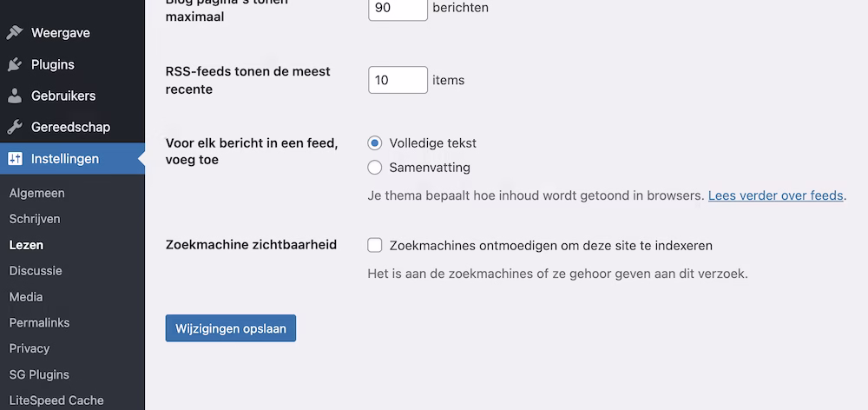Open the Media settings page
Image resolution: width=868 pixels, height=410 pixels.
(x=26, y=296)
